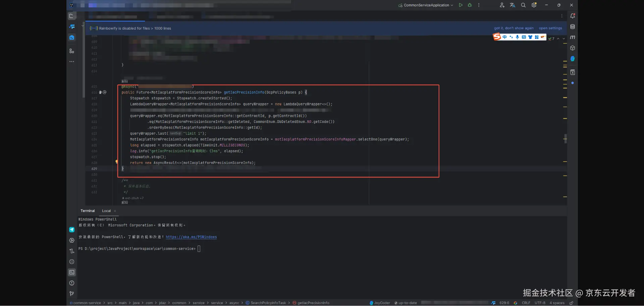Toggle the read-only lock in status bar
Screen dimensions: 644x306
(571, 303)
